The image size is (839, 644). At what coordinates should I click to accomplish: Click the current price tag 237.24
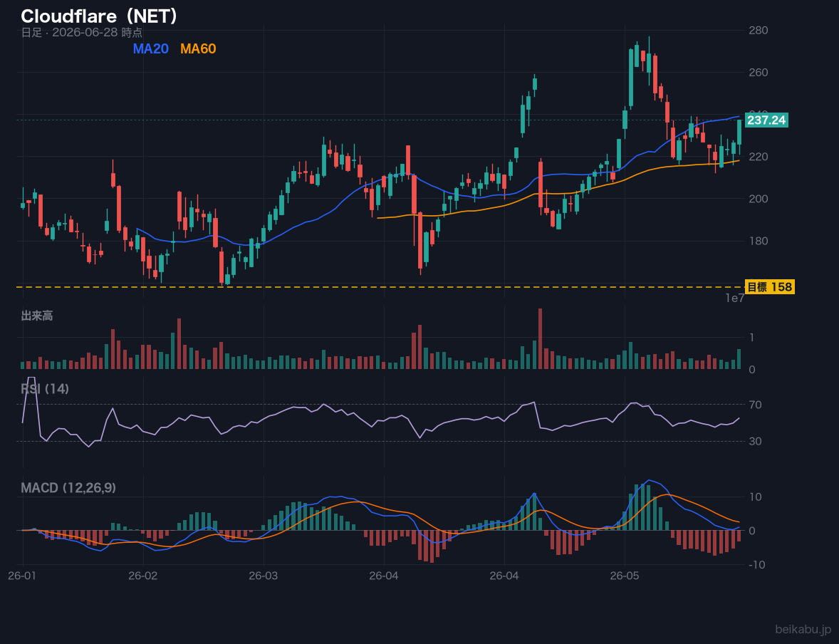(766, 120)
